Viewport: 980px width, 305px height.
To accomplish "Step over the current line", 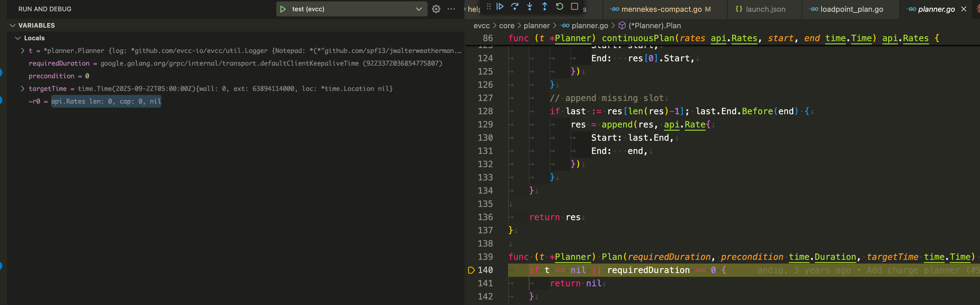I will tap(515, 6).
